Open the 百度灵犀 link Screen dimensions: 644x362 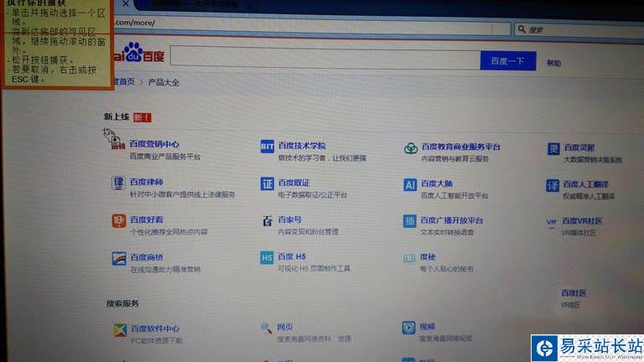(579, 147)
